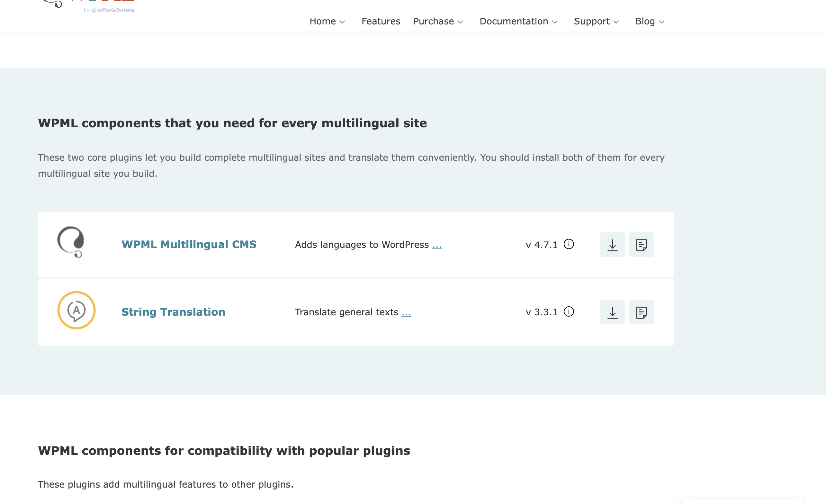This screenshot has width=826, height=504.
Task: Open the String Translation link
Action: coord(173,312)
